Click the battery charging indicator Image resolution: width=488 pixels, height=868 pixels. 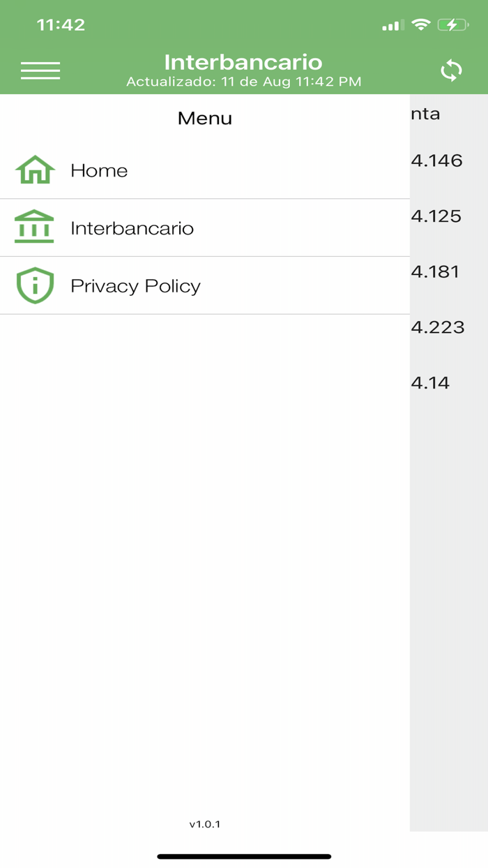[x=455, y=24]
